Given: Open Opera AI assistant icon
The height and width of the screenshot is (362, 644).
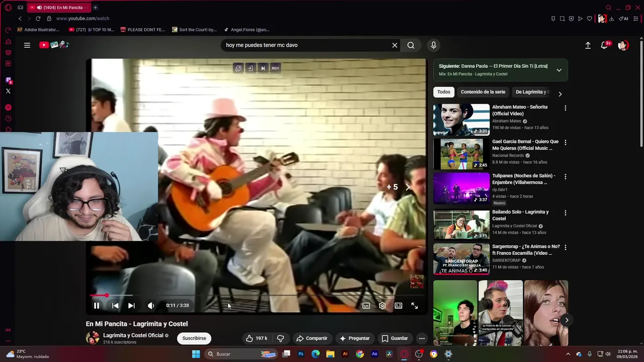Looking at the screenshot, I should click(624, 19).
